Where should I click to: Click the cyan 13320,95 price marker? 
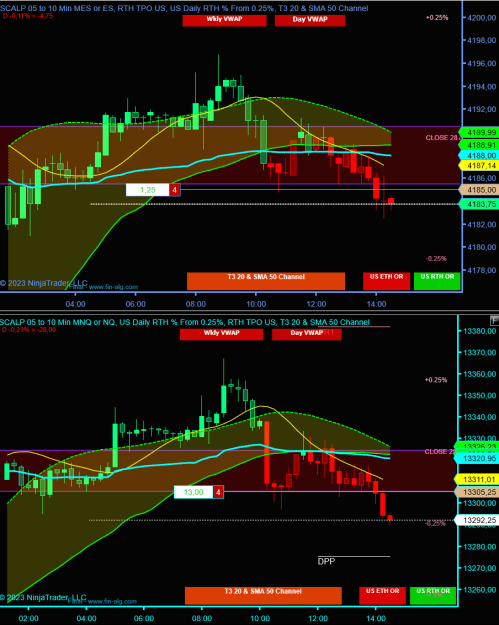tap(477, 458)
